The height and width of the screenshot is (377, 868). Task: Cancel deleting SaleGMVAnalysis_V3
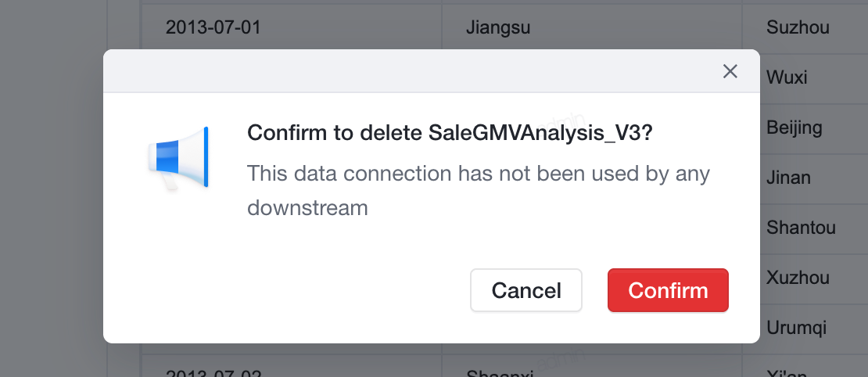[x=526, y=290]
